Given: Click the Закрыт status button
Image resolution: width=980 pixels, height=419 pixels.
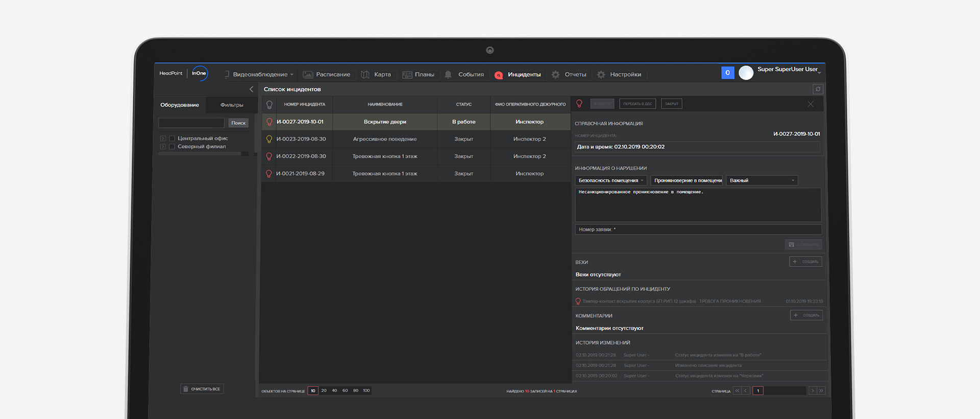Looking at the screenshot, I should point(672,104).
